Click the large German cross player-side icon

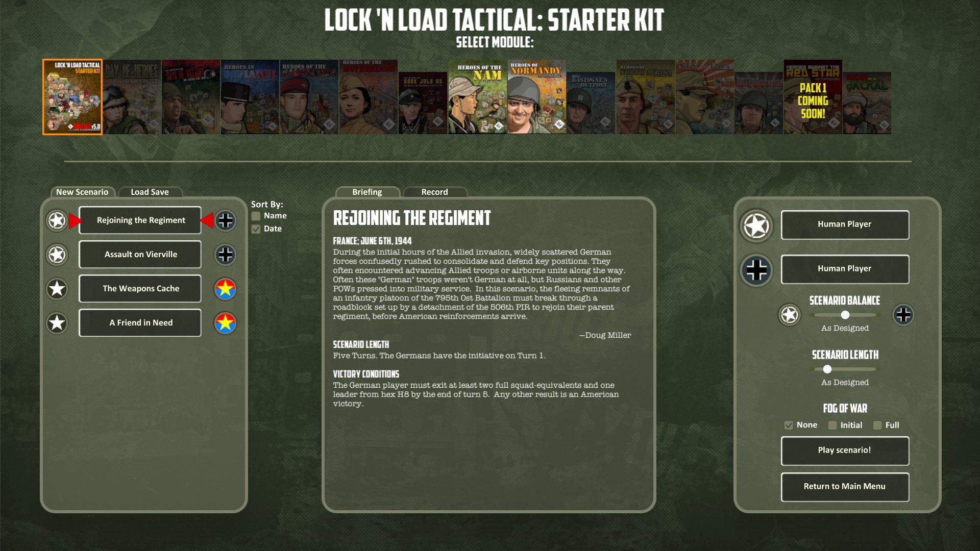756,270
